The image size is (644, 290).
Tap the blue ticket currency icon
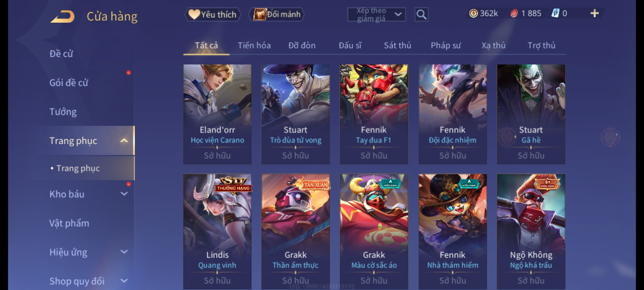tap(555, 13)
